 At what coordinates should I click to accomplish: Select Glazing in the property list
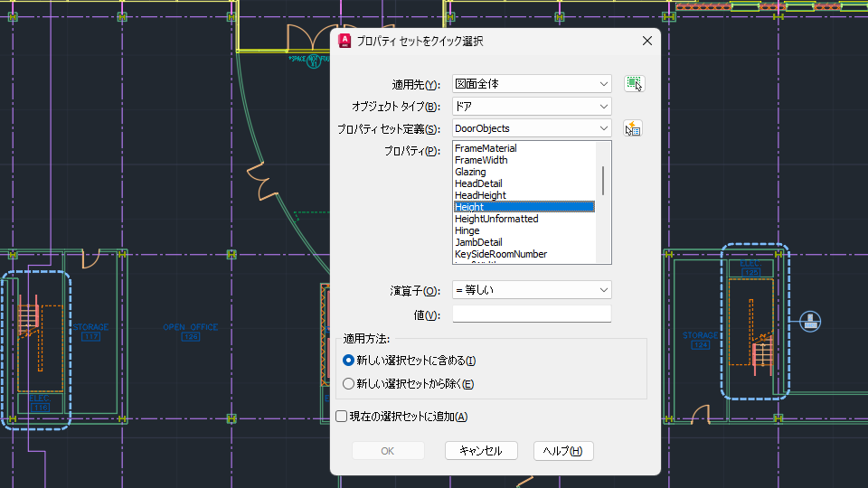pos(524,172)
